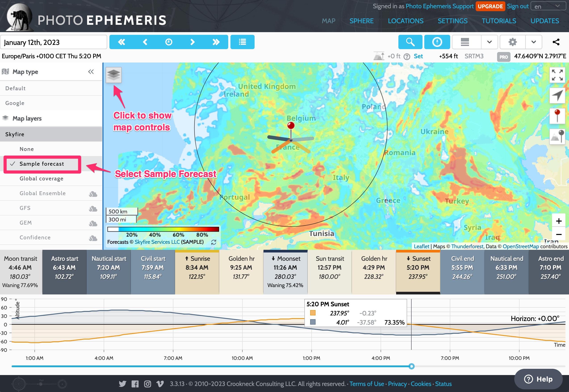Click the red primary pin button
This screenshot has height=392, width=569.
(x=557, y=116)
